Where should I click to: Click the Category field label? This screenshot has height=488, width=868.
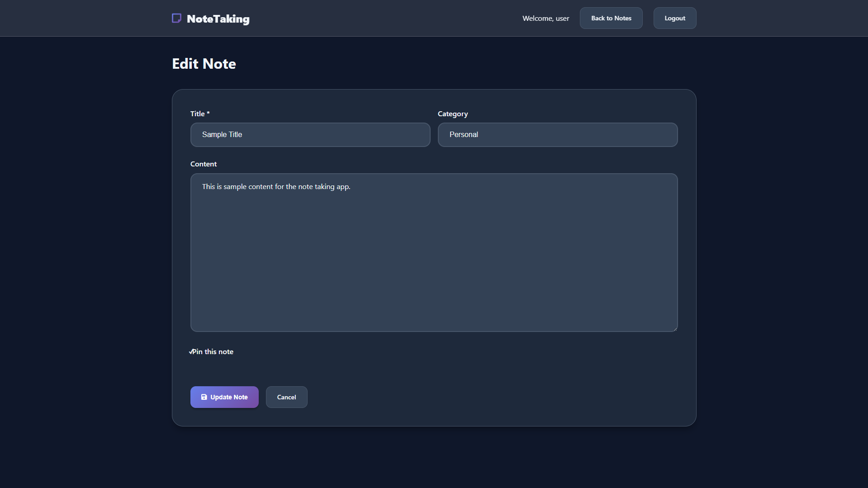coord(452,114)
